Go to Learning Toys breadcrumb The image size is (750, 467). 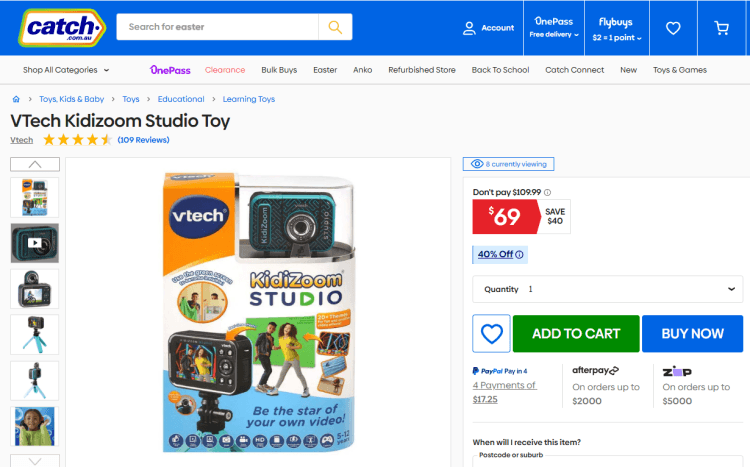coord(249,99)
